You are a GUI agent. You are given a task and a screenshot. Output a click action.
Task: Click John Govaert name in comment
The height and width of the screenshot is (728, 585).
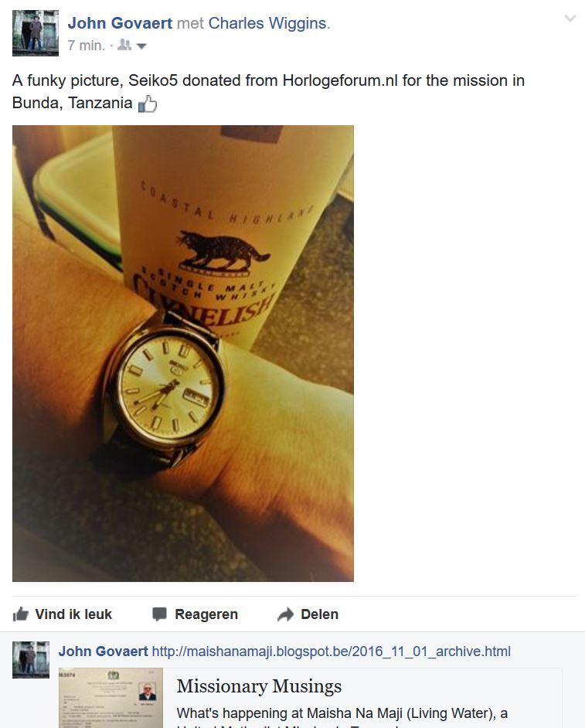pyautogui.click(x=103, y=651)
